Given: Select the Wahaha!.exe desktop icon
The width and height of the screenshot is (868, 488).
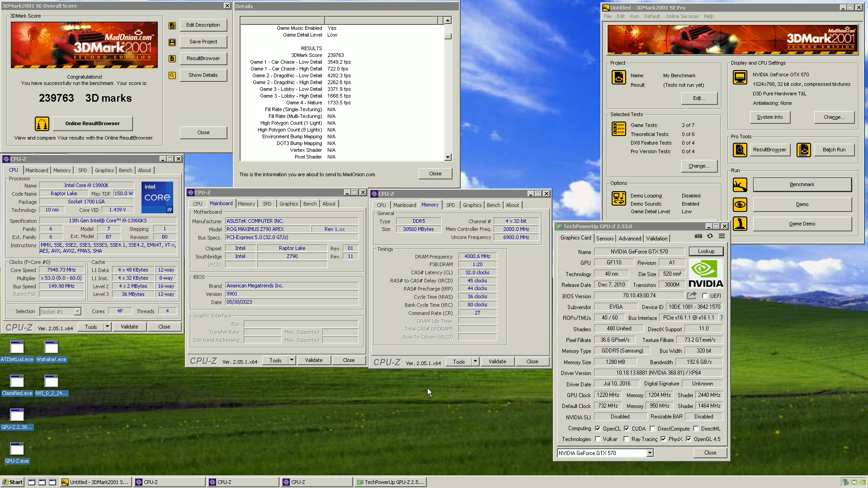Looking at the screenshot, I should coord(51,352).
